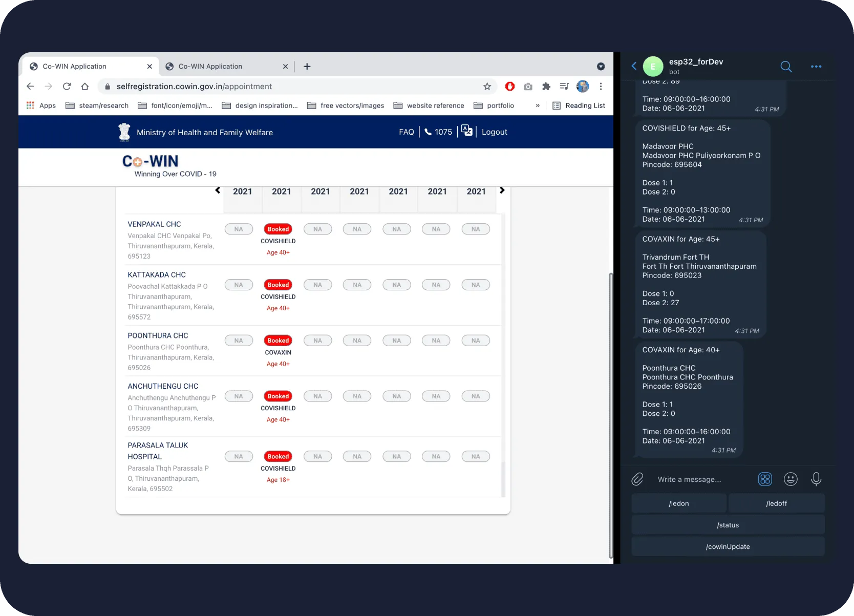Bookmark this page with the star icon
Image resolution: width=854 pixels, height=616 pixels.
(487, 87)
